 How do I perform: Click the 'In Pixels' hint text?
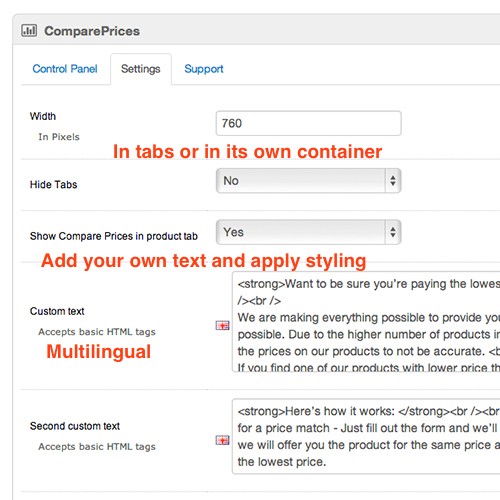(59, 137)
